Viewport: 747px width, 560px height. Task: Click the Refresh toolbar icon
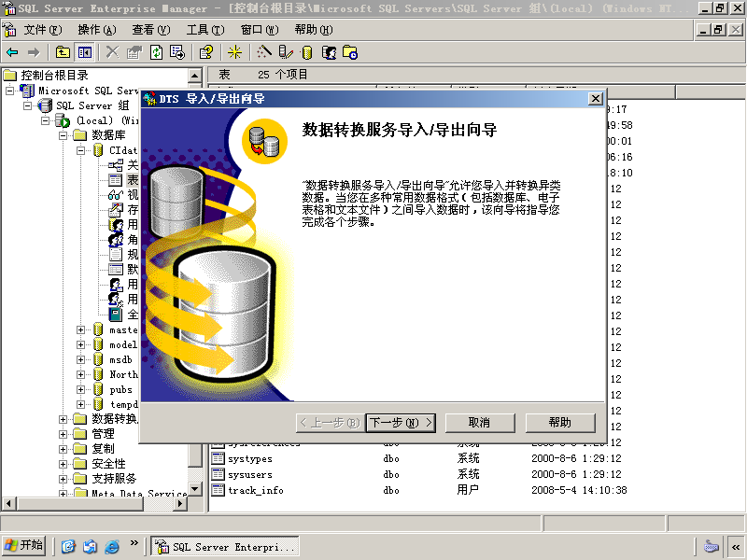156,52
